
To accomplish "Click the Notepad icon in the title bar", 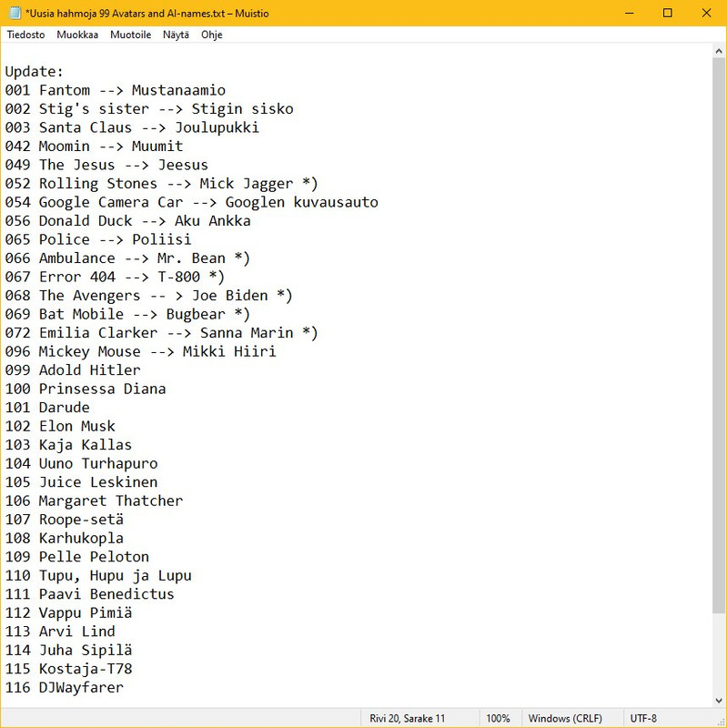I will click(15, 13).
